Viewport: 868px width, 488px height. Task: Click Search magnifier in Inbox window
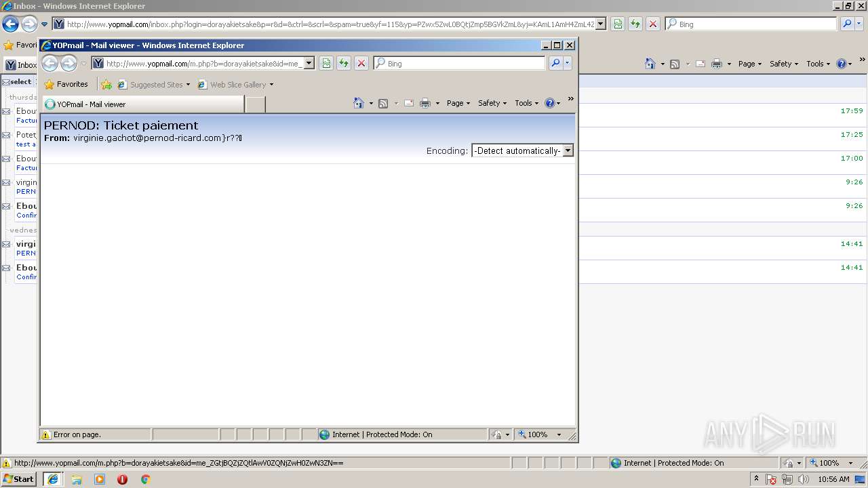click(847, 24)
